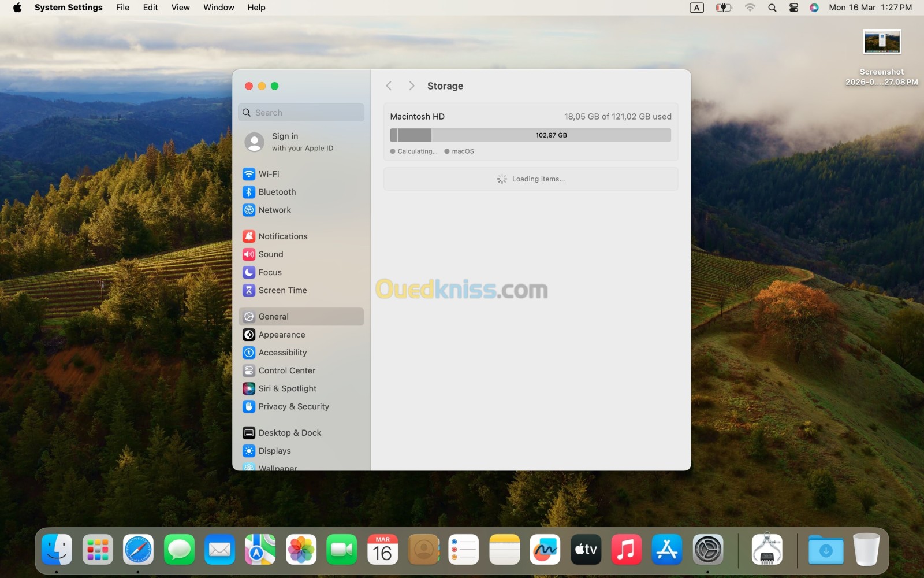Select Displays in the sidebar
924x578 pixels.
301,451
